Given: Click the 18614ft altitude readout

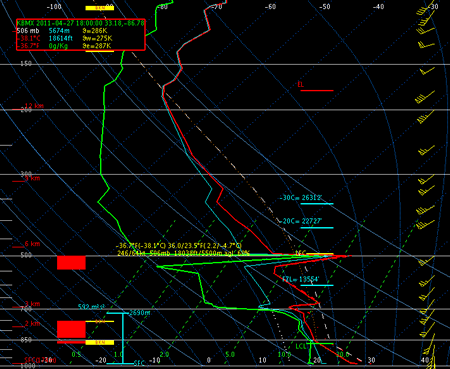Looking at the screenshot, I should [61, 38].
